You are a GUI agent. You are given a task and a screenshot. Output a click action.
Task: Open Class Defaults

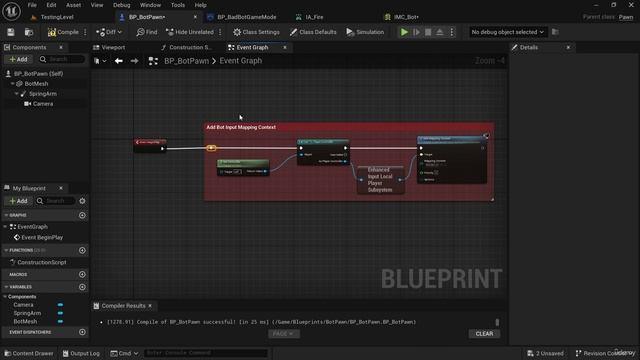pos(313,32)
